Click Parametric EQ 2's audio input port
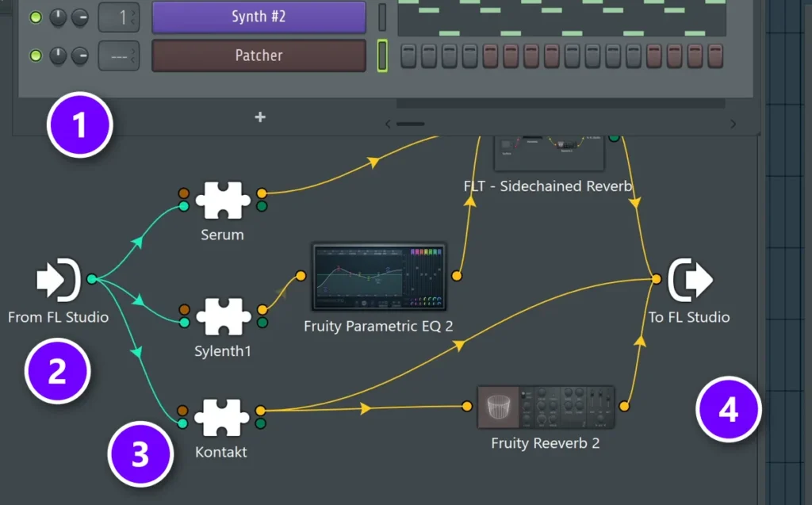 click(x=301, y=276)
